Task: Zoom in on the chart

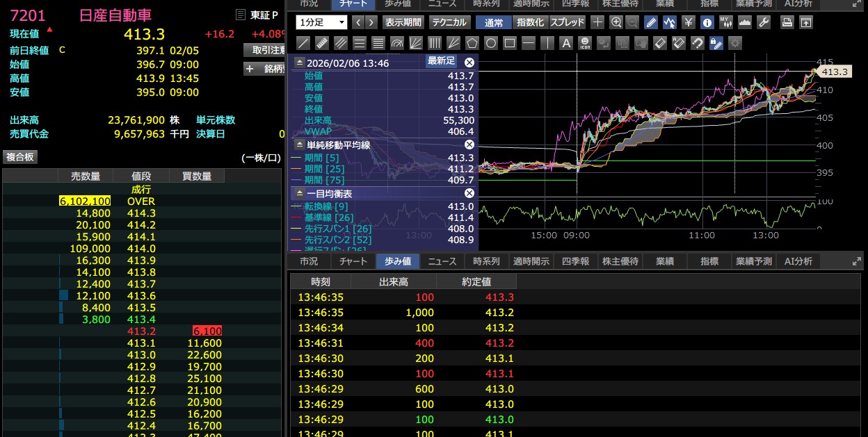Action: point(616,22)
